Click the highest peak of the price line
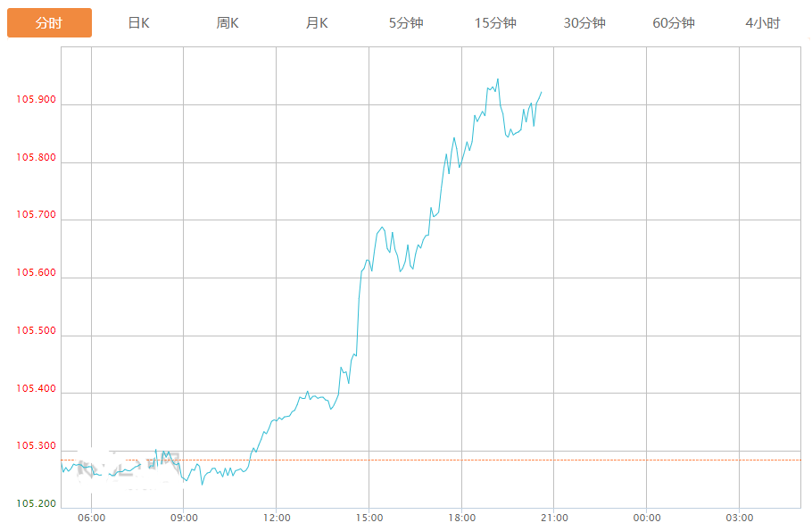The height and width of the screenshot is (531, 812). coord(497,79)
